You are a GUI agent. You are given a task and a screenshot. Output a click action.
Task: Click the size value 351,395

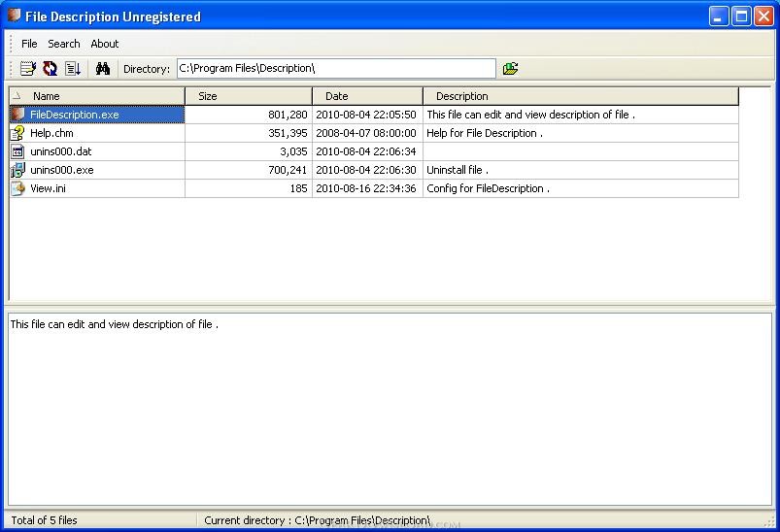[x=288, y=133]
